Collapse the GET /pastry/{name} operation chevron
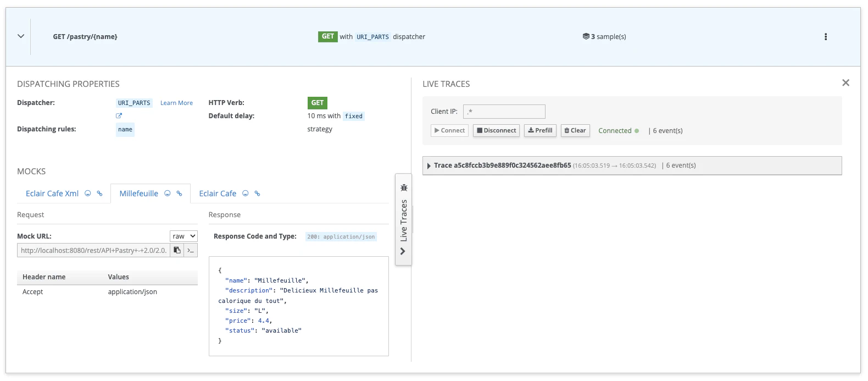The height and width of the screenshot is (381, 868). click(x=21, y=36)
